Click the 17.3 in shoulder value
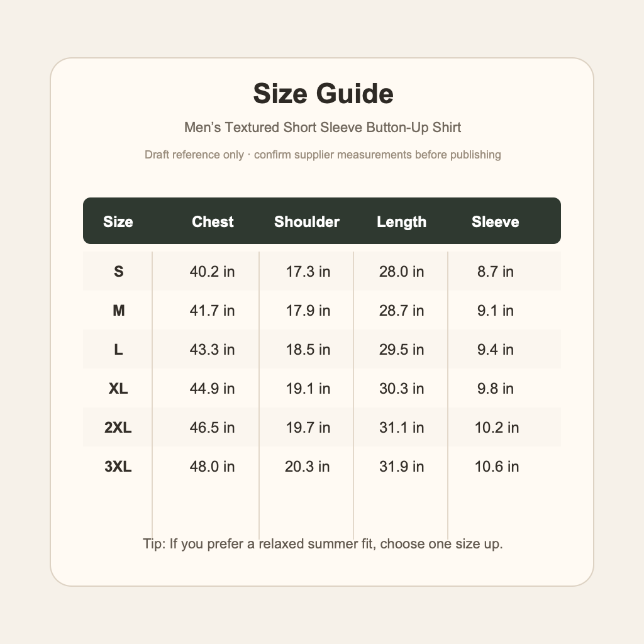The image size is (644, 644). (308, 272)
